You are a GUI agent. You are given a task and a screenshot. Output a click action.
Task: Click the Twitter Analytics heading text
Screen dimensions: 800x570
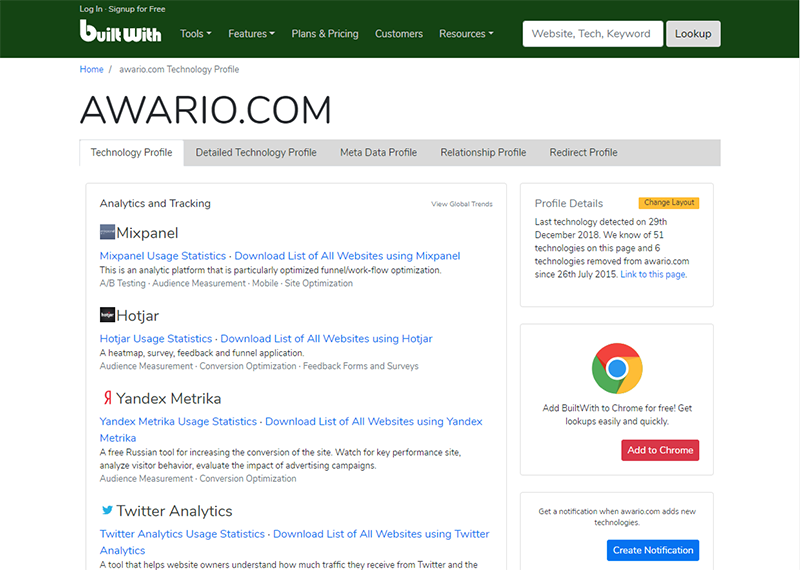pyautogui.click(x=174, y=511)
